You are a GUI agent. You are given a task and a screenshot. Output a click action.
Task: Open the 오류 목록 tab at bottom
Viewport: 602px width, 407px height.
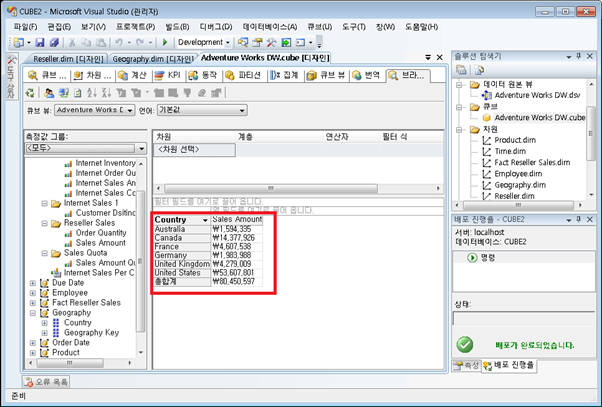point(46,382)
